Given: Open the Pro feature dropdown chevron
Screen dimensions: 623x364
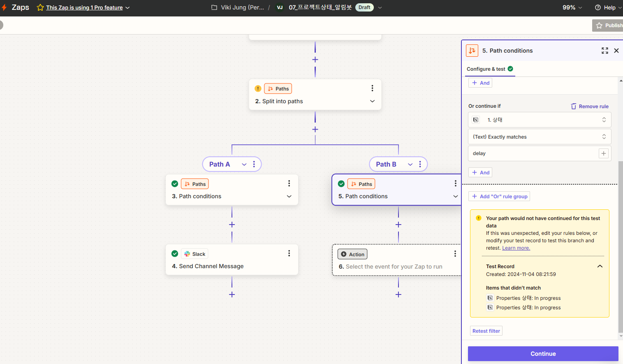Looking at the screenshot, I should 127,7.
